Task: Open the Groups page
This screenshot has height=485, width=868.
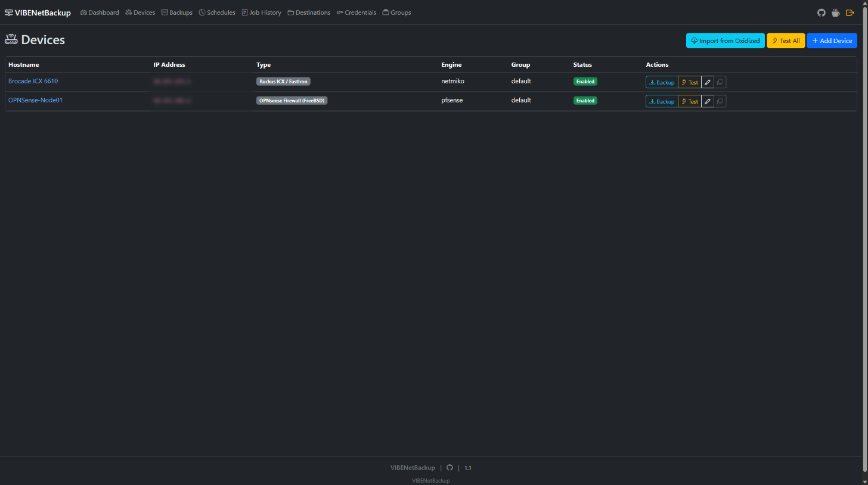Action: 396,13
